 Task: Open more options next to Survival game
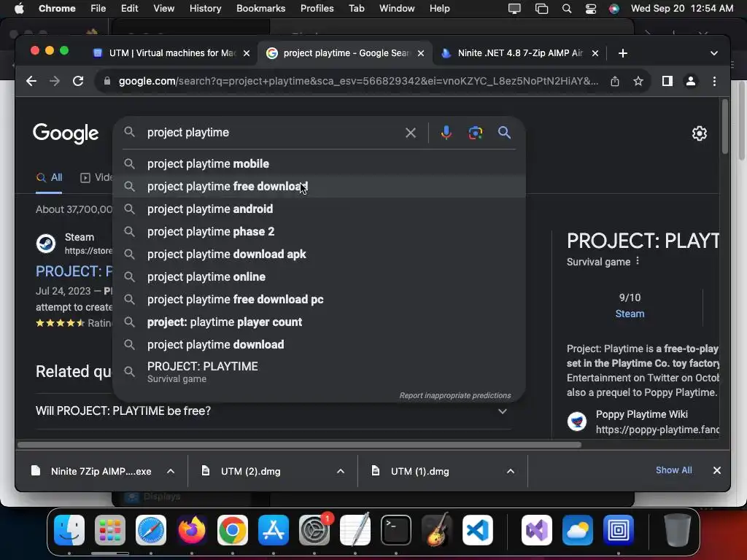638,261
